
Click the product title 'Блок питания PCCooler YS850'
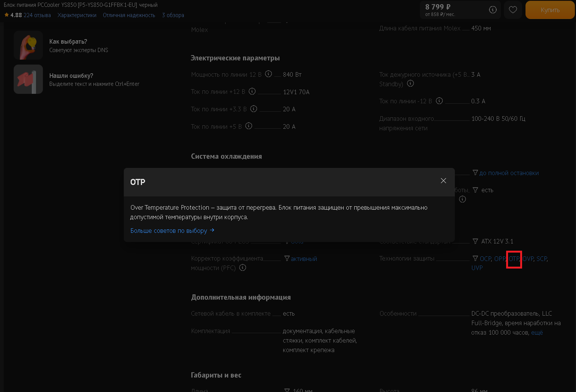(x=80, y=5)
